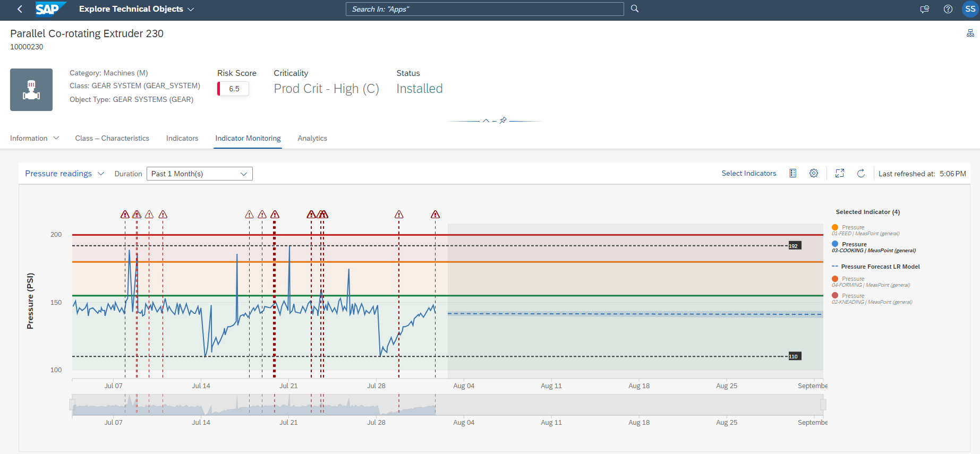Toggle Pressure 04-FORMING legend entry
This screenshot has width=980, height=454.
click(871, 281)
